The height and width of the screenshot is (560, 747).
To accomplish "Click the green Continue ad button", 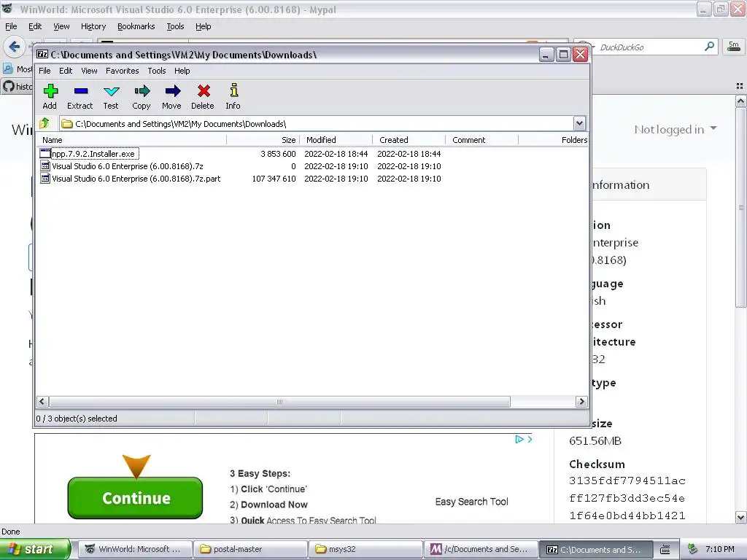I will (135, 497).
